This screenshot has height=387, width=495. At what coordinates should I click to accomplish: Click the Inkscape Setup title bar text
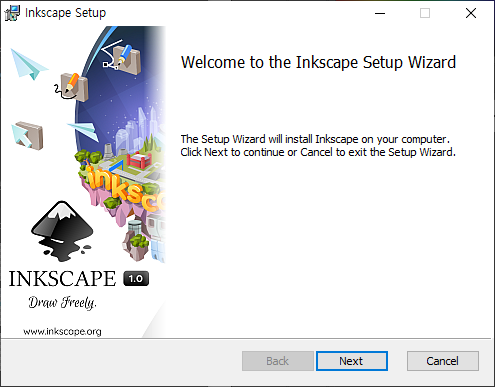pos(66,13)
